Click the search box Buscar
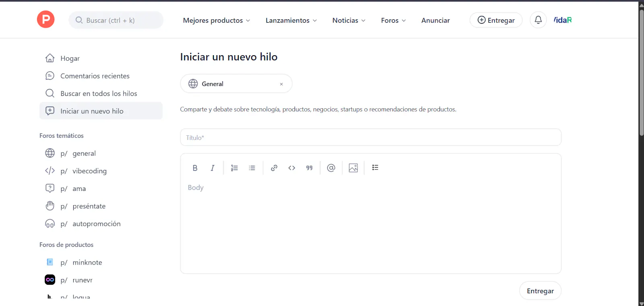Viewport: 644px width, 306px height. point(116,20)
